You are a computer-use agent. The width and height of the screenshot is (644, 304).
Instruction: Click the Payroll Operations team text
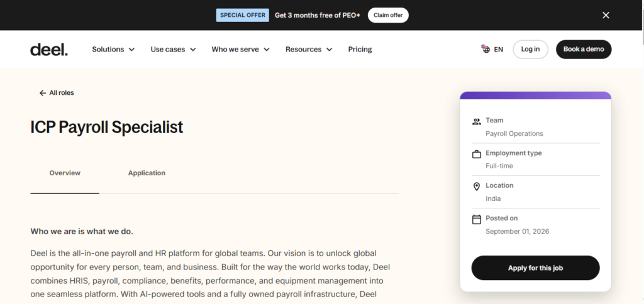point(514,134)
